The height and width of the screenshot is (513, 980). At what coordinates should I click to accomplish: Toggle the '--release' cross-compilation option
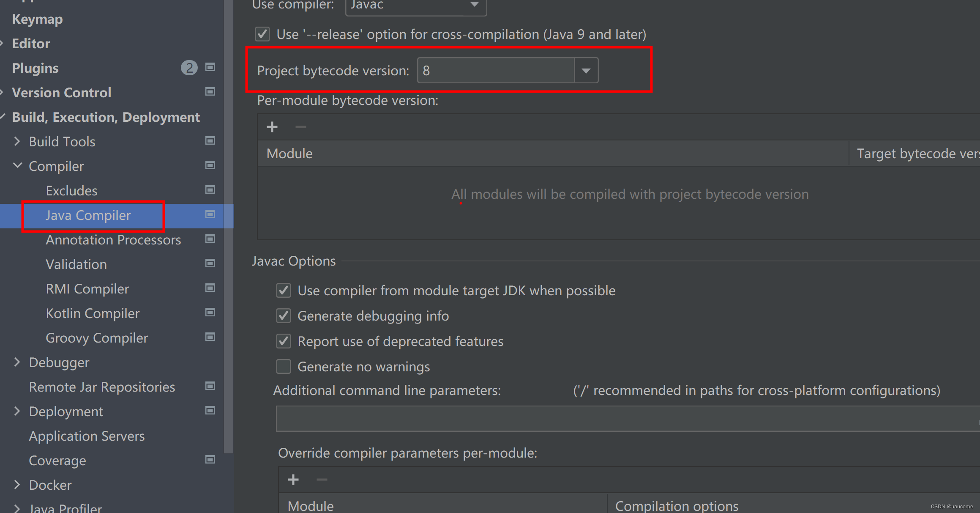coord(262,34)
